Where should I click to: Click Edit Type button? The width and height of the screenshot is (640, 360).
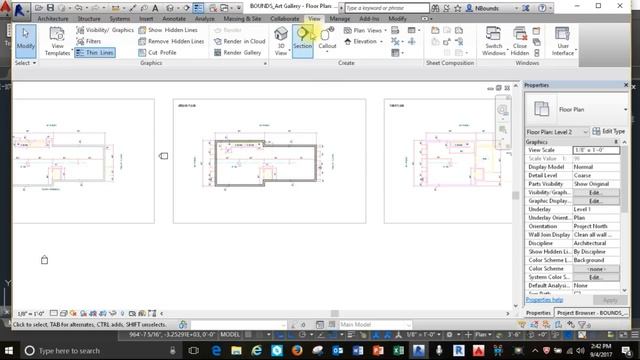click(x=609, y=131)
